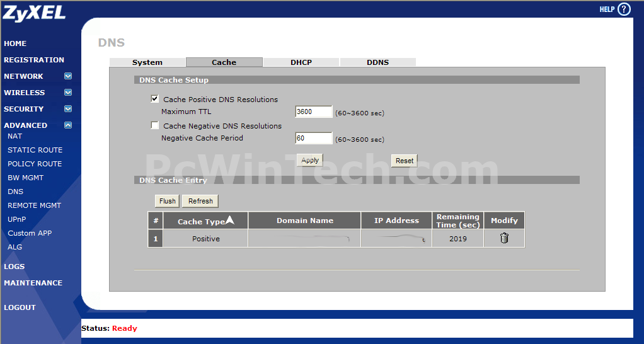This screenshot has height=344, width=644.
Task: Sort by Cache Type arrow icon
Action: (229, 220)
